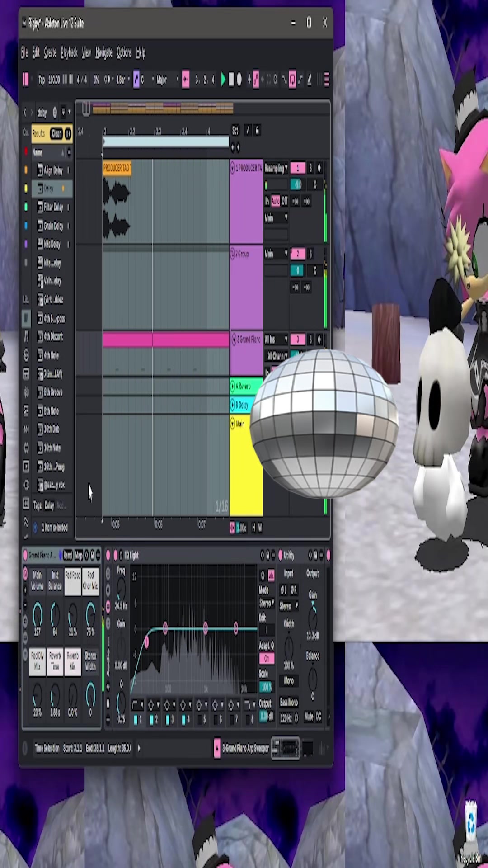Open the Create menu
This screenshot has height=868, width=488.
[x=50, y=53]
